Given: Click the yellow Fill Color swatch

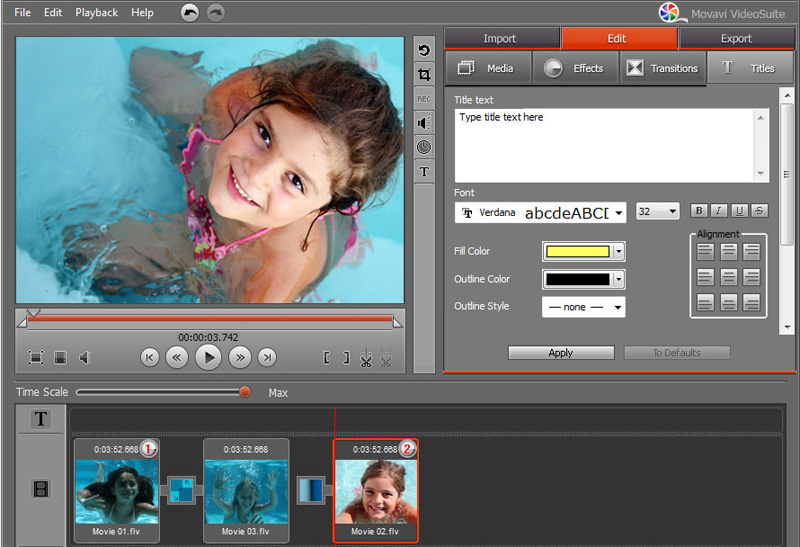Looking at the screenshot, I should 578,251.
